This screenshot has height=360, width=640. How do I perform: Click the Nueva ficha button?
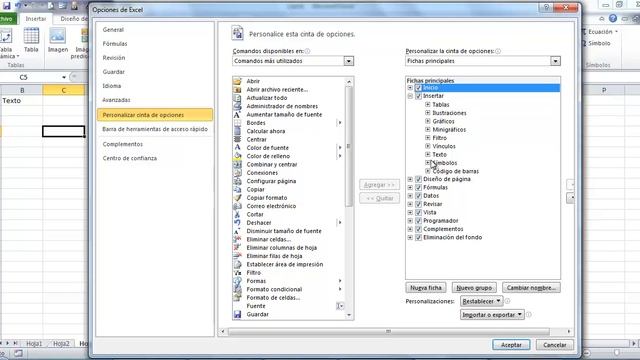click(426, 288)
